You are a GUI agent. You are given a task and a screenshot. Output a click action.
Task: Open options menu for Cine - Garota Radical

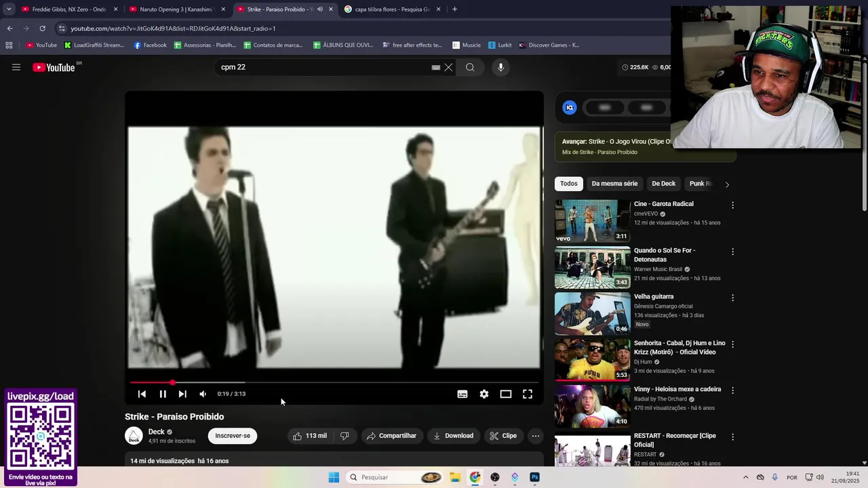[x=732, y=205]
